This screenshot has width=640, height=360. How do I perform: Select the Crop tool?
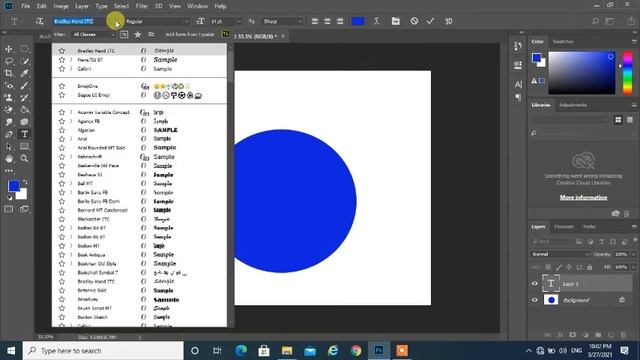coord(9,73)
